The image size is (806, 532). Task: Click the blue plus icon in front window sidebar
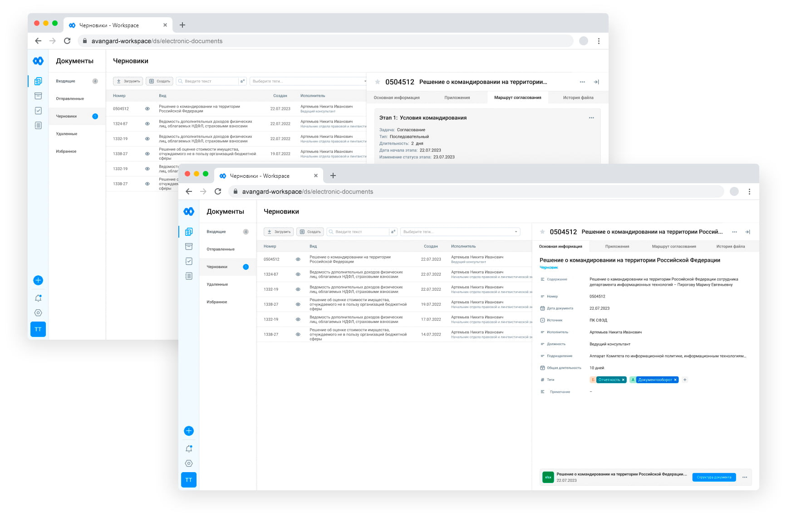[x=189, y=431]
